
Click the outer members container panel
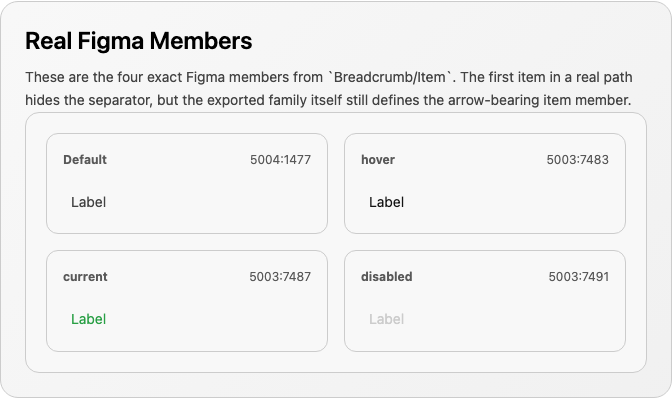click(336, 242)
